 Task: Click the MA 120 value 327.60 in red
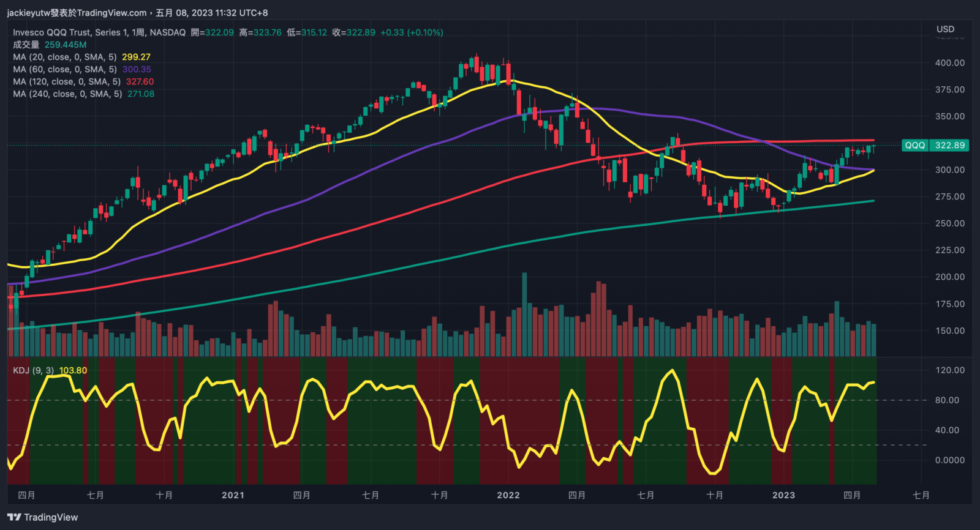[x=140, y=81]
